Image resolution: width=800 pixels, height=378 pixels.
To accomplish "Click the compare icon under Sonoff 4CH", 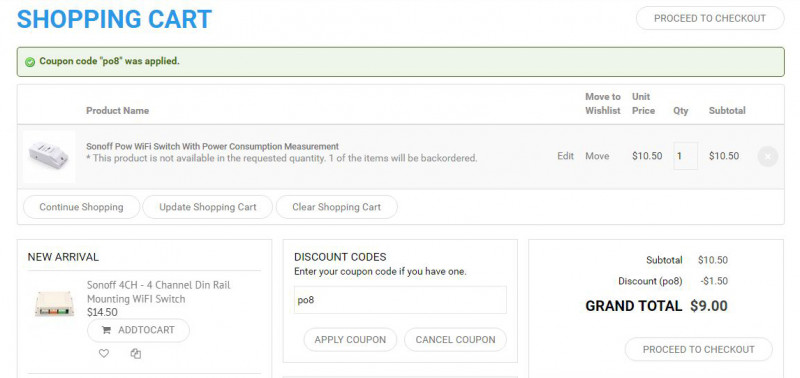I will click(x=135, y=353).
